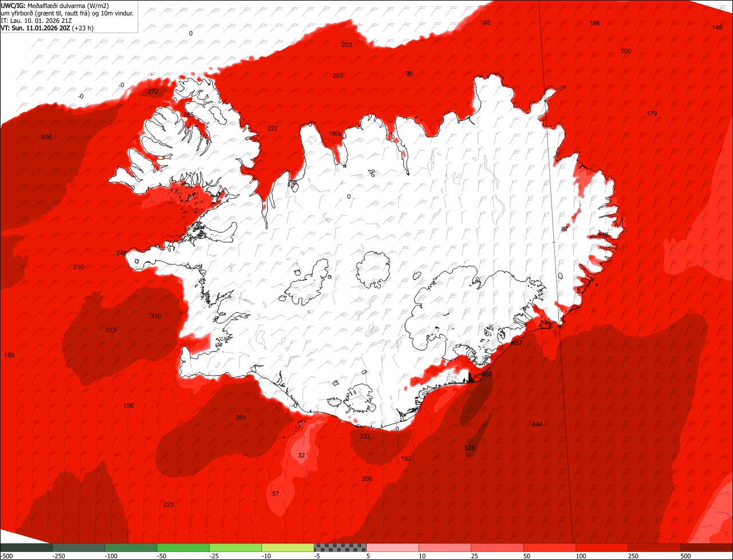Screen dimensions: 733x560
Task: Click the map value 57
Action: (275, 494)
